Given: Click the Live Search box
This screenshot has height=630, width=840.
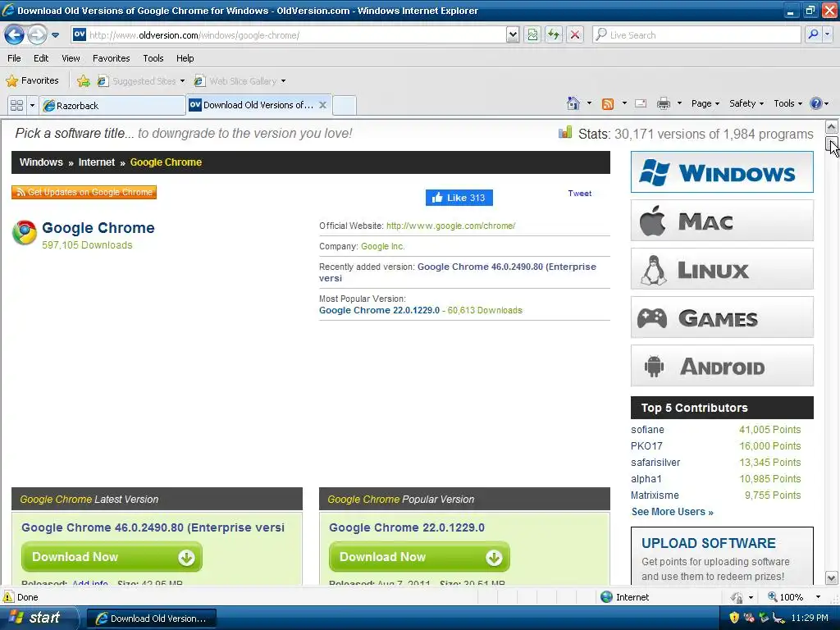Looking at the screenshot, I should point(697,34).
